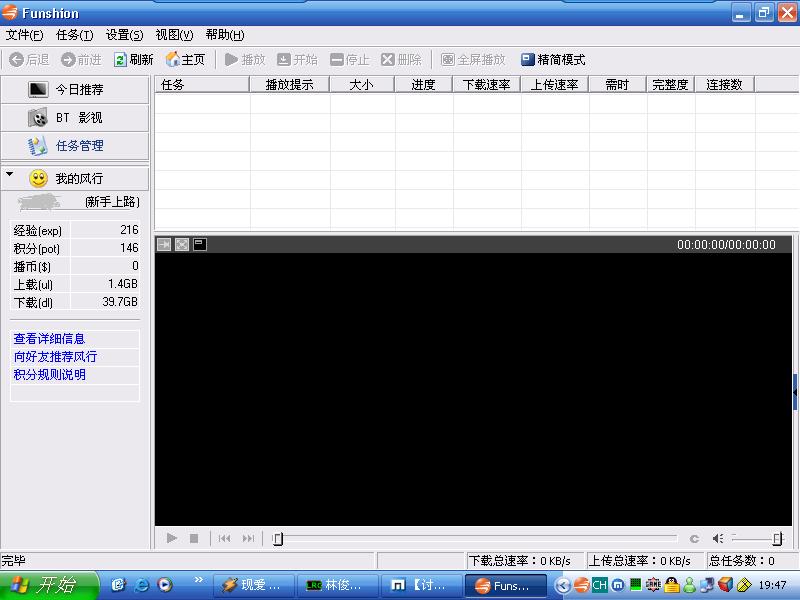Click the volume slider handle
800x600 pixels.
(777, 538)
